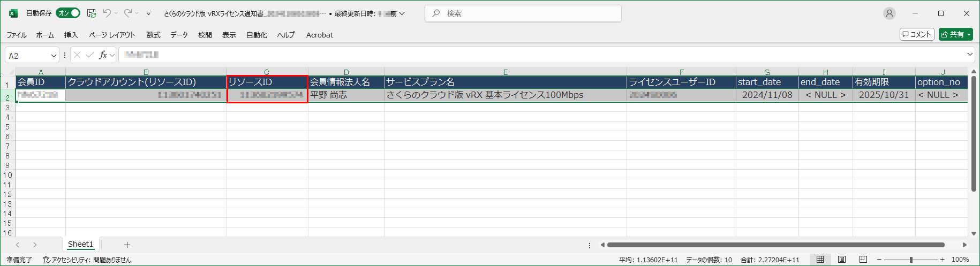Viewport: 980px width, 266px height.
Task: Select the 会員ID header cell
Action: (41, 82)
